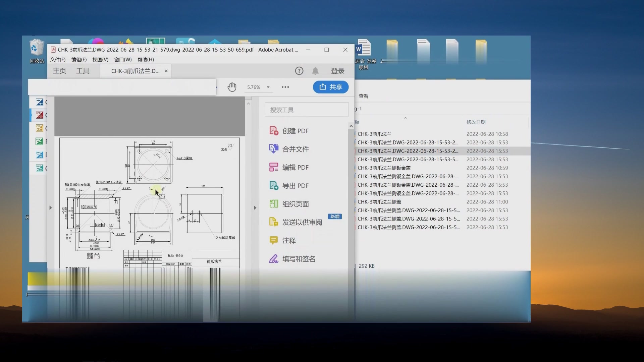This screenshot has height=362, width=644.
Task: Click the 填写和签名 tool
Action: tap(292, 259)
